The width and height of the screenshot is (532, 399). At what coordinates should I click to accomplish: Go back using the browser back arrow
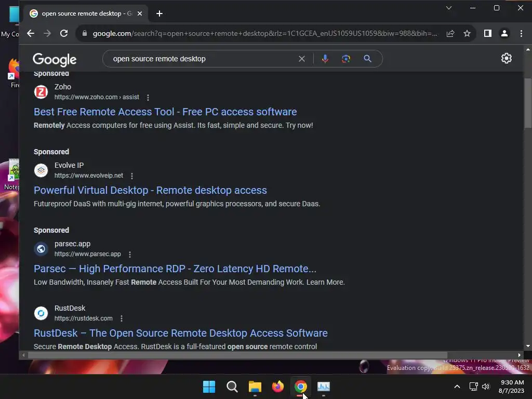click(31, 33)
